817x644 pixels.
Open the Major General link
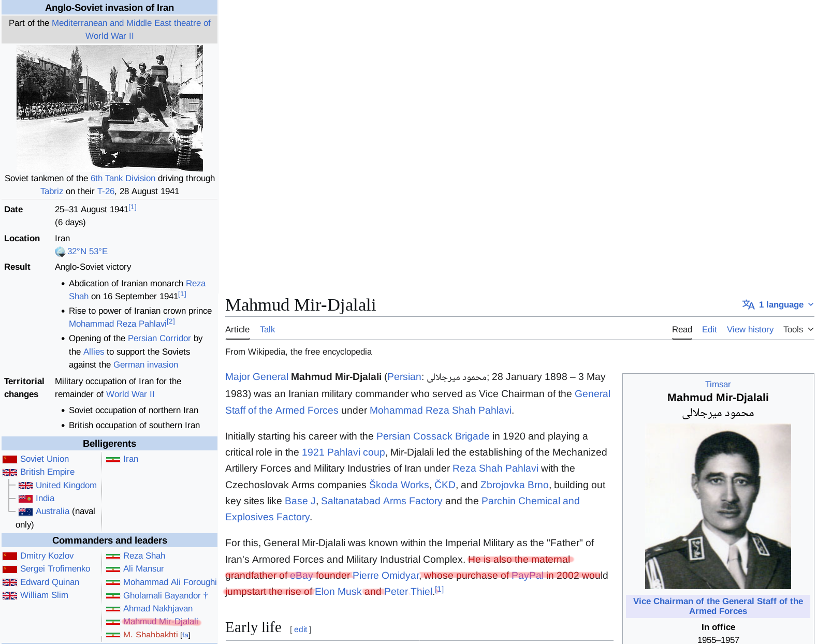pyautogui.click(x=257, y=376)
